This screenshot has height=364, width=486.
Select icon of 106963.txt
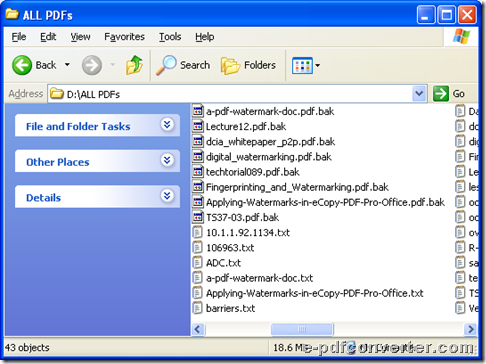point(198,247)
